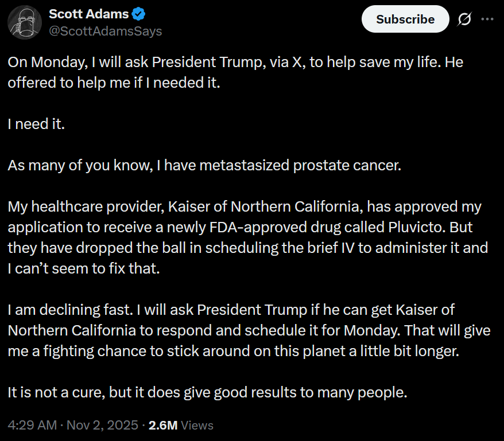
Task: Click the "I need it." line
Action: pyautogui.click(x=36, y=124)
